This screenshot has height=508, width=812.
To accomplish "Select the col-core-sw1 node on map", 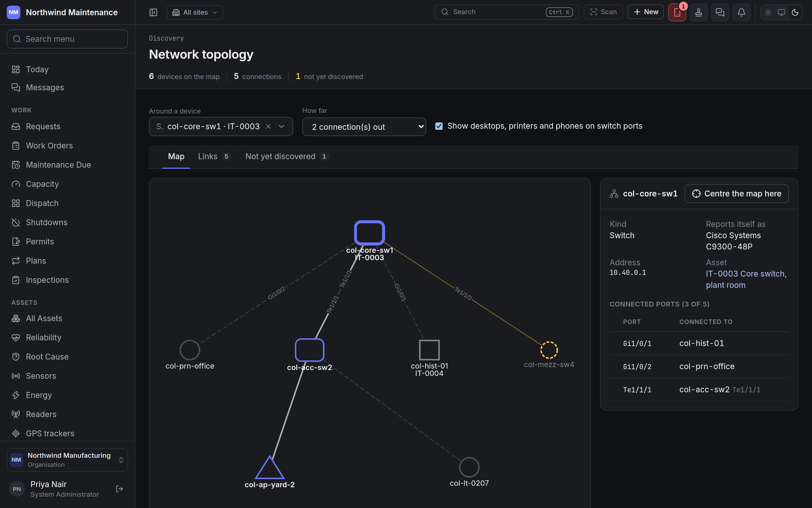I will 369,233.
